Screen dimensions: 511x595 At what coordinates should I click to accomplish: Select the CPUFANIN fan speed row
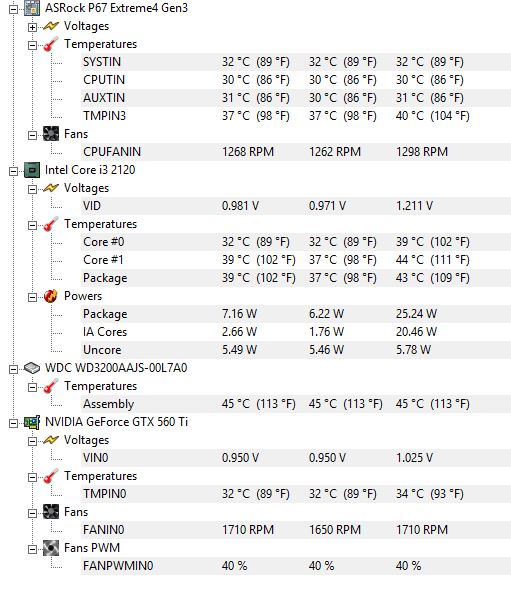click(x=296, y=152)
